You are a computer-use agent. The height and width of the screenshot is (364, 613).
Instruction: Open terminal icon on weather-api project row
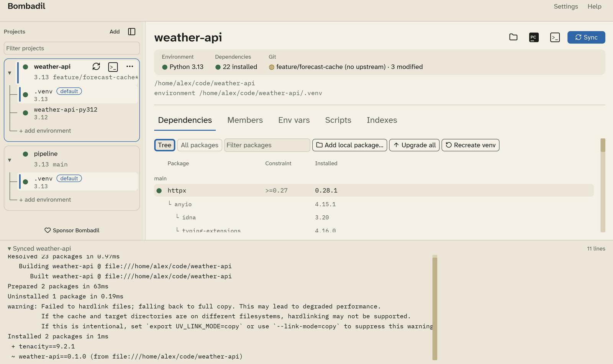113,67
